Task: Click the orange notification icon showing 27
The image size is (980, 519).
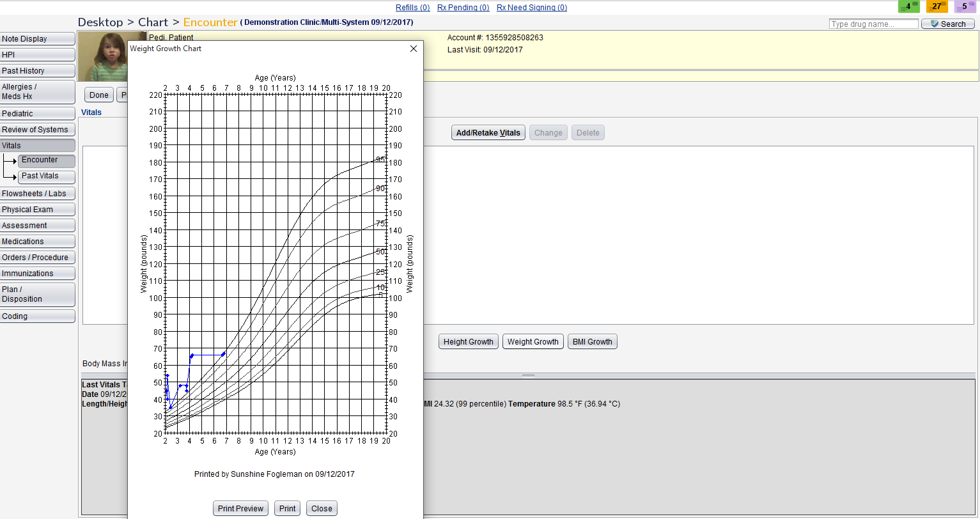Action: (x=937, y=6)
